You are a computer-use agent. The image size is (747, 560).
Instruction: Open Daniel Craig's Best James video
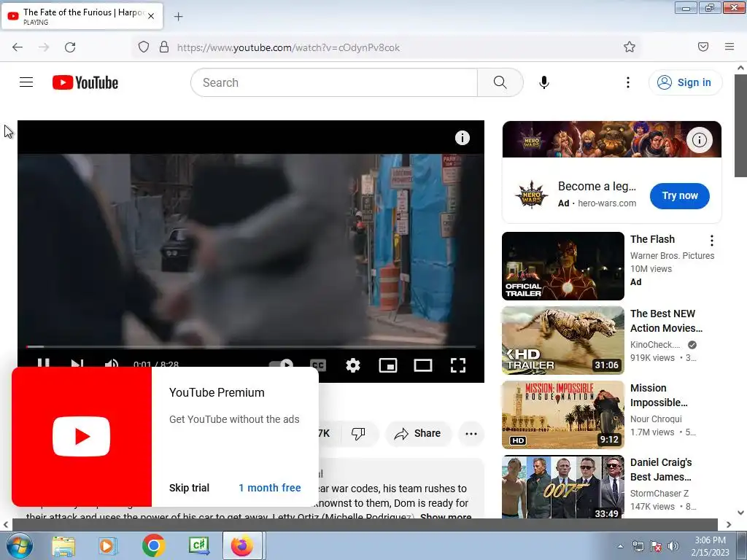coord(563,486)
